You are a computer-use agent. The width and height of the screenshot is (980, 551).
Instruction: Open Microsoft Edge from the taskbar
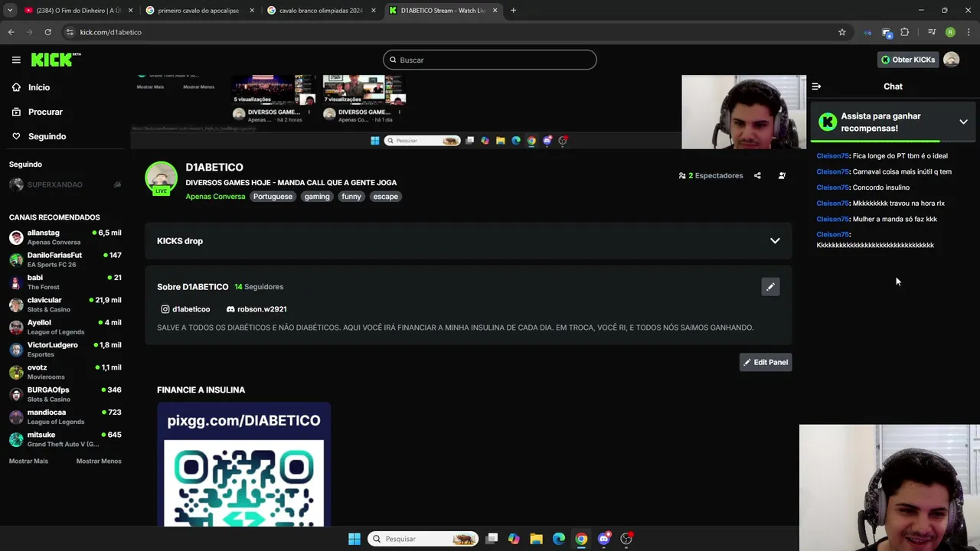pos(559,539)
